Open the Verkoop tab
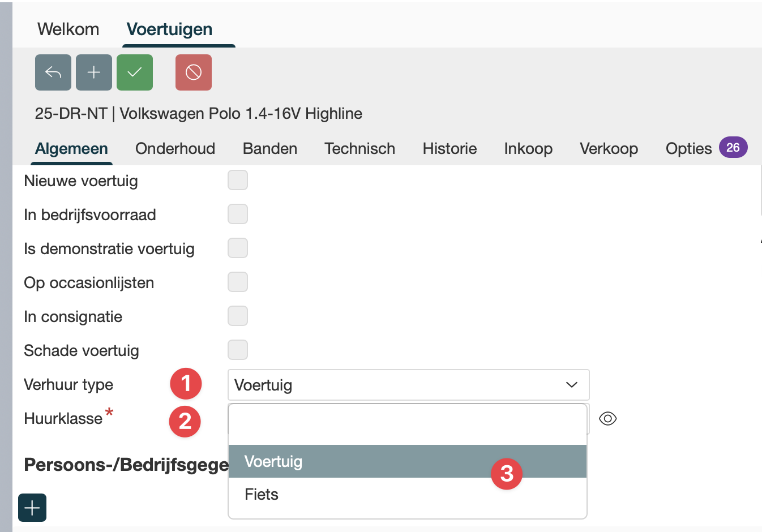762x532 pixels. (609, 149)
